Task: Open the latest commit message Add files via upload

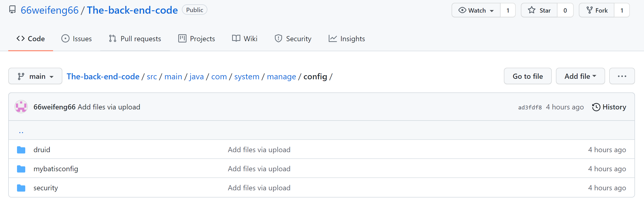Action: 109,107
